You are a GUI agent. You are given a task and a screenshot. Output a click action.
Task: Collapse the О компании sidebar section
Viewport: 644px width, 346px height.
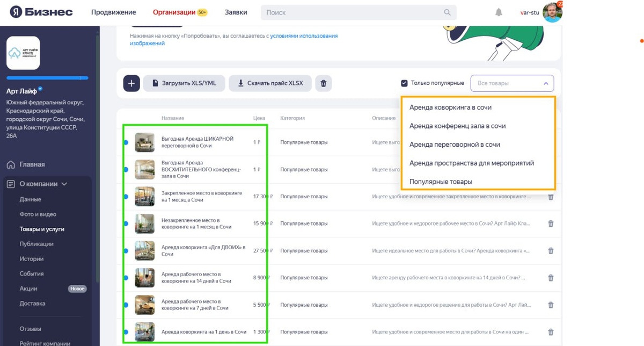pos(65,184)
